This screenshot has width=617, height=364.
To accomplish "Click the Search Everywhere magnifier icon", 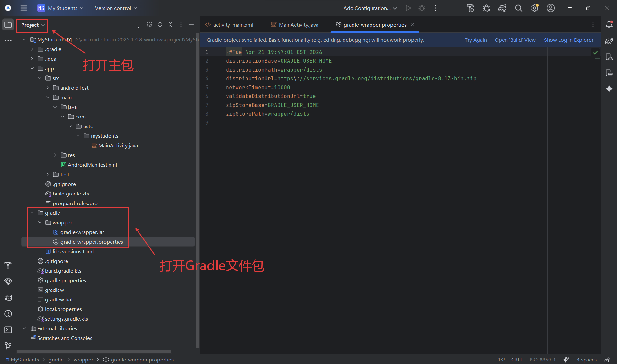I will [518, 8].
